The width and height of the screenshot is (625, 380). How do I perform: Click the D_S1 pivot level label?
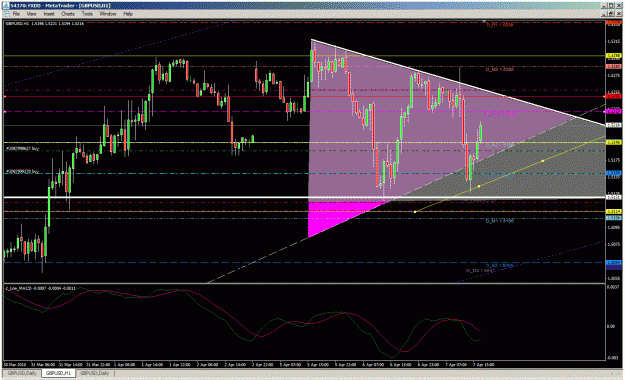click(499, 265)
